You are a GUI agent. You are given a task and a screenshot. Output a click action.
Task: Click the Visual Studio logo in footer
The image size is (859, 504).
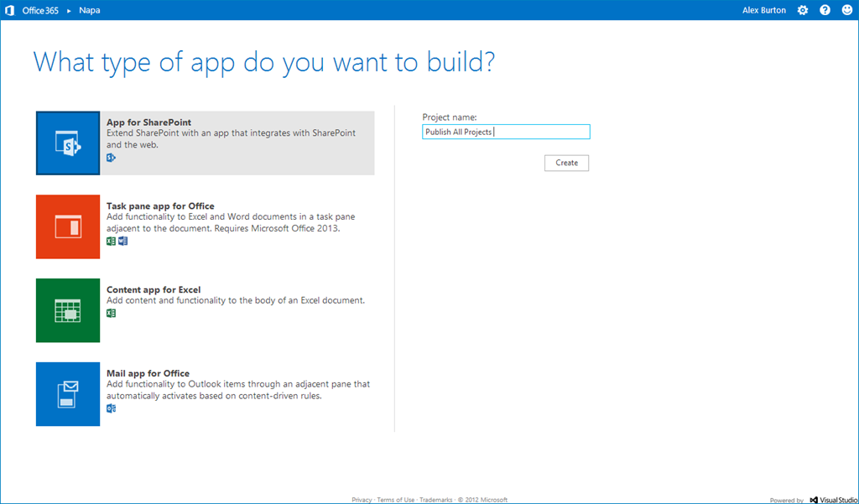coord(833,500)
